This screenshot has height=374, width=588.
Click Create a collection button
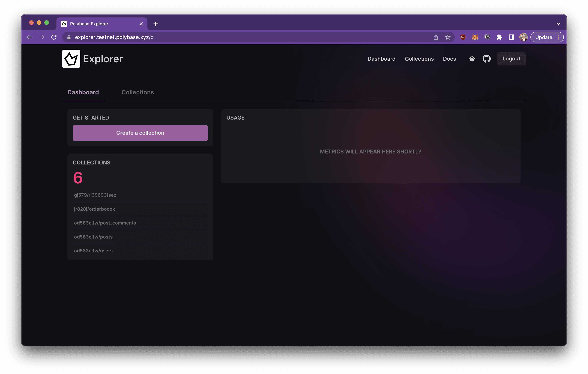(x=140, y=133)
